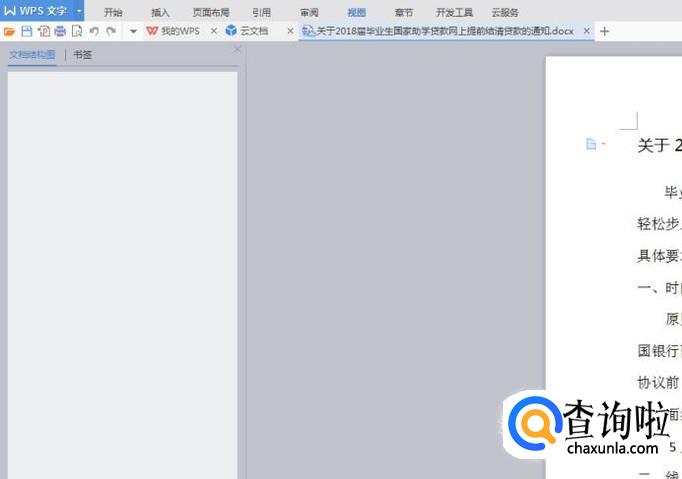The width and height of the screenshot is (682, 479).
Task: Close the docx document tab
Action: 587,31
